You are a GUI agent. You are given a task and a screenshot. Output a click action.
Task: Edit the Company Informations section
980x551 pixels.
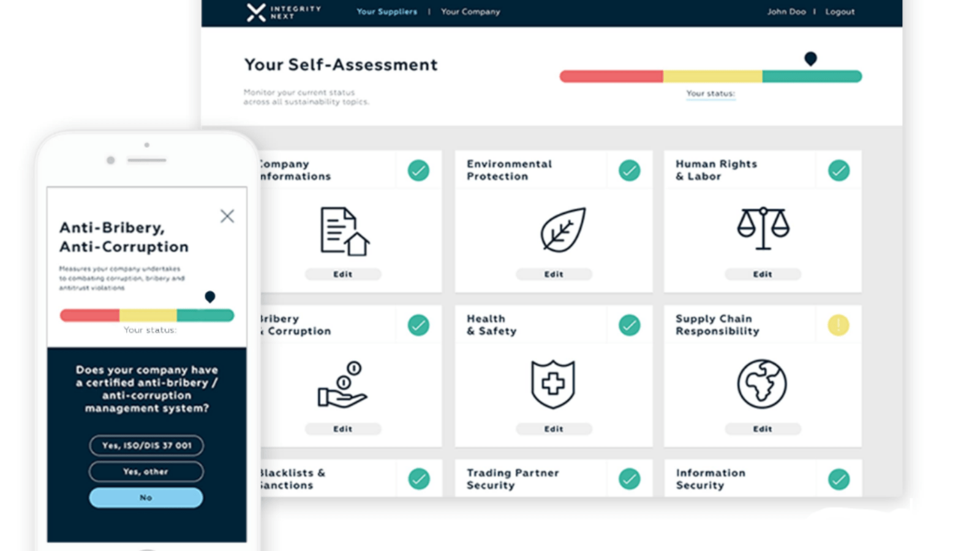coord(343,274)
